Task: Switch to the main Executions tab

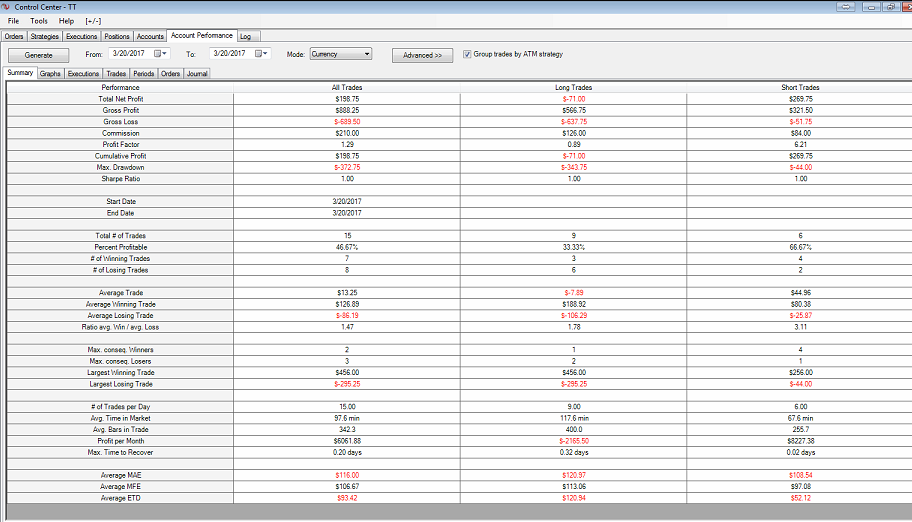Action: point(81,36)
